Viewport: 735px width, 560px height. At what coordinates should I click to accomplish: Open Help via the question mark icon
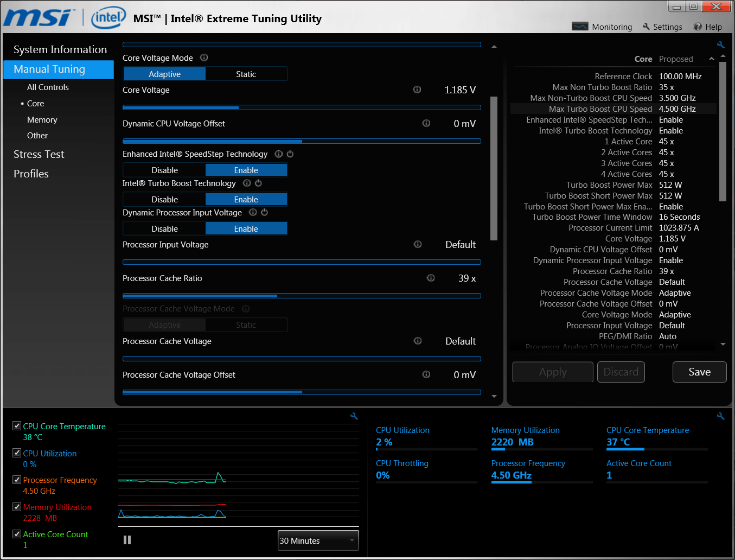(x=698, y=27)
